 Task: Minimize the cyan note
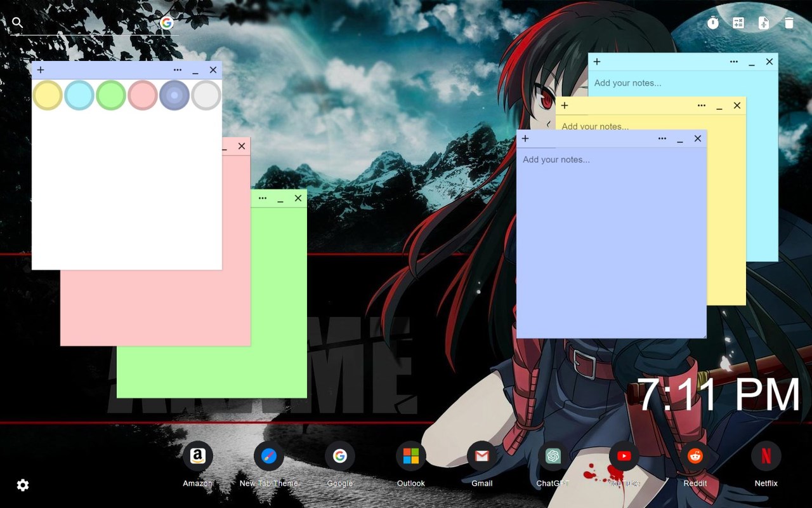tap(752, 62)
